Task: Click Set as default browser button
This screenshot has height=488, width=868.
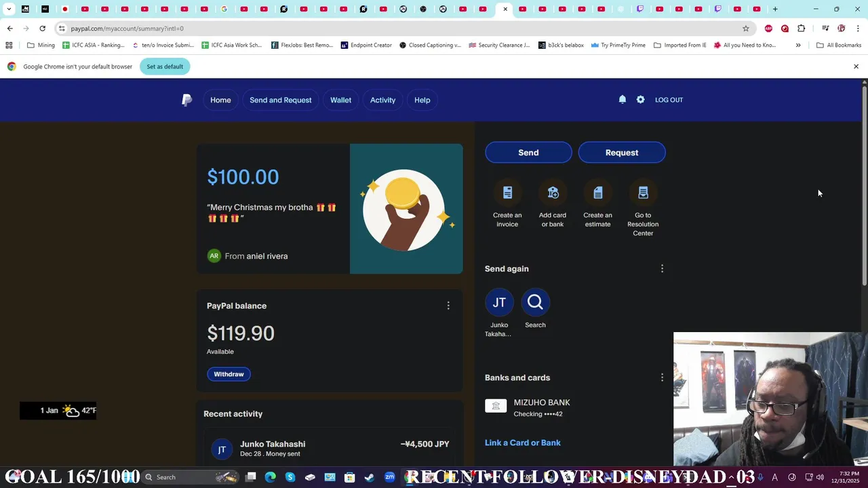Action: click(165, 66)
